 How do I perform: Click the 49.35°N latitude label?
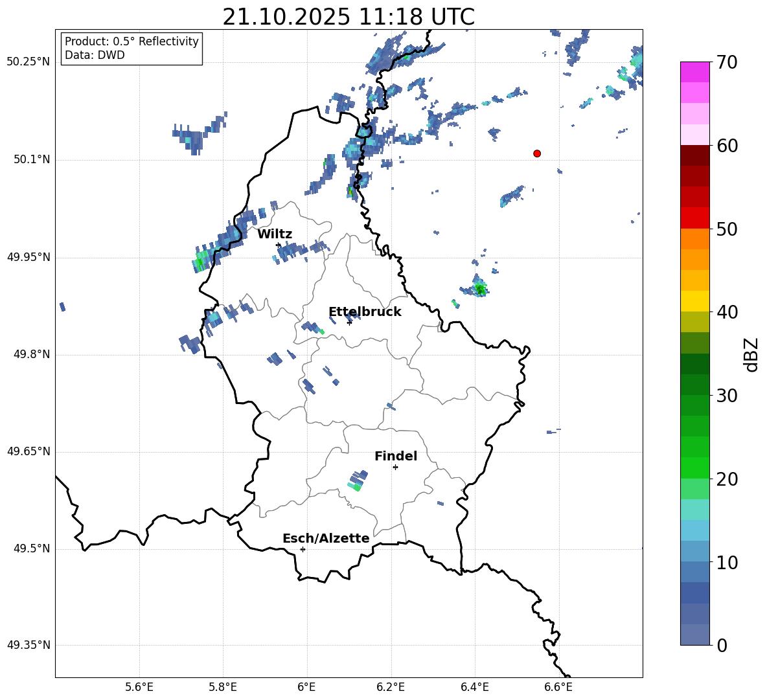coord(29,645)
